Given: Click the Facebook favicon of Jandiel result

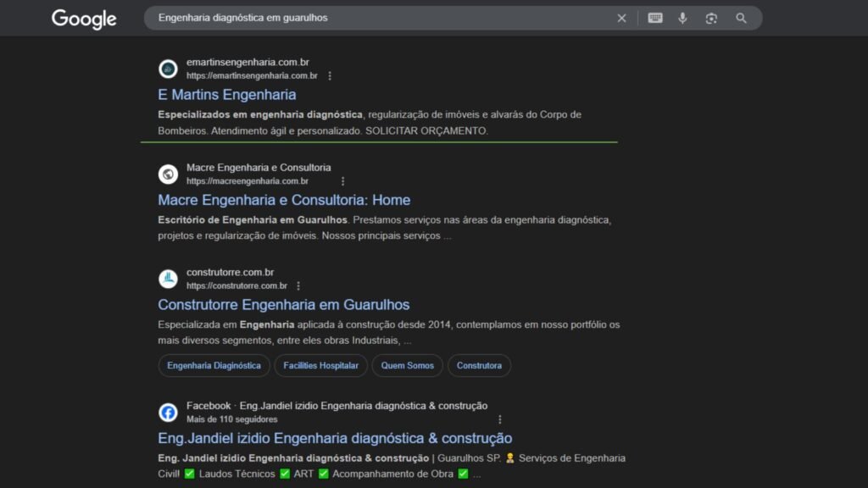Looking at the screenshot, I should pyautogui.click(x=168, y=413).
